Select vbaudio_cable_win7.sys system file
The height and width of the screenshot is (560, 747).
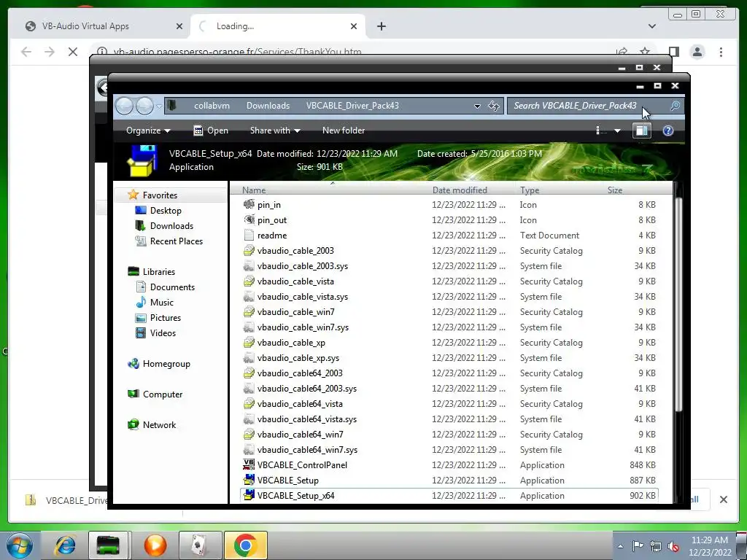pos(303,327)
